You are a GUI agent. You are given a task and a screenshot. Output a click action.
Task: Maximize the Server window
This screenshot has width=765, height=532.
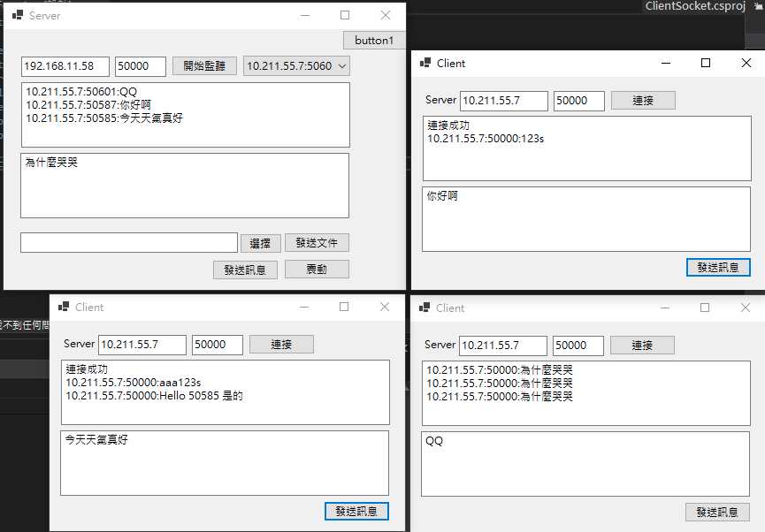pyautogui.click(x=345, y=16)
